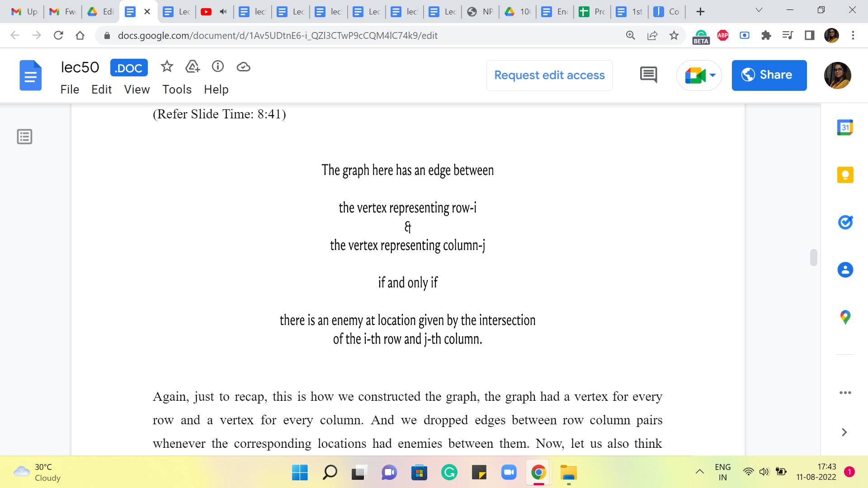
Task: Mute the YouTube tab audio
Action: [223, 12]
